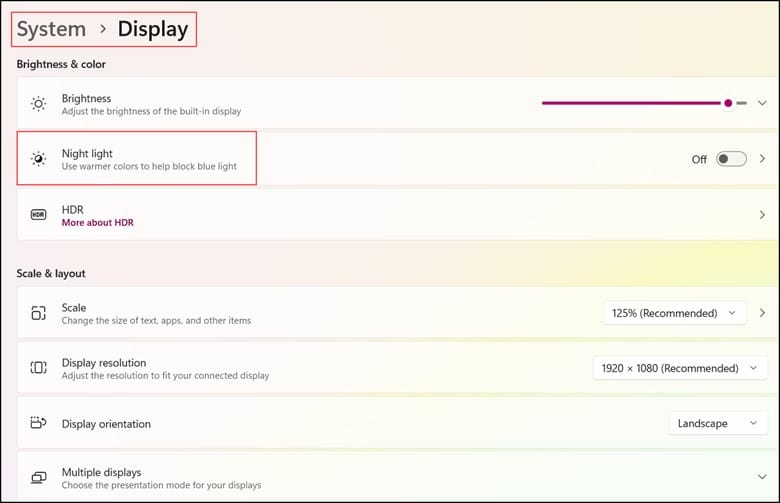Toggle the Night light switch on
Image resolution: width=780 pixels, height=503 pixels.
pyautogui.click(x=731, y=159)
